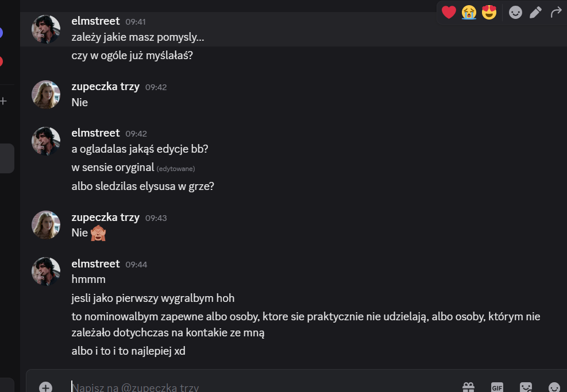
Task: Open the gift icon in the message bar
Action: (469, 387)
